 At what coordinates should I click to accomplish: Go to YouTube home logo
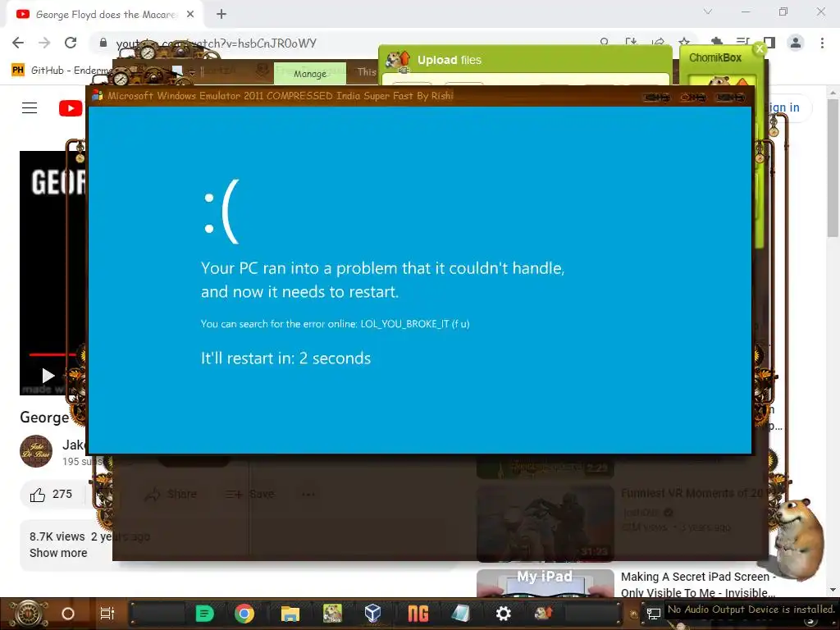pos(71,108)
